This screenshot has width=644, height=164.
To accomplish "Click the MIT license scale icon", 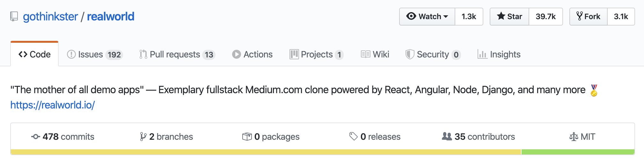I will 574,137.
